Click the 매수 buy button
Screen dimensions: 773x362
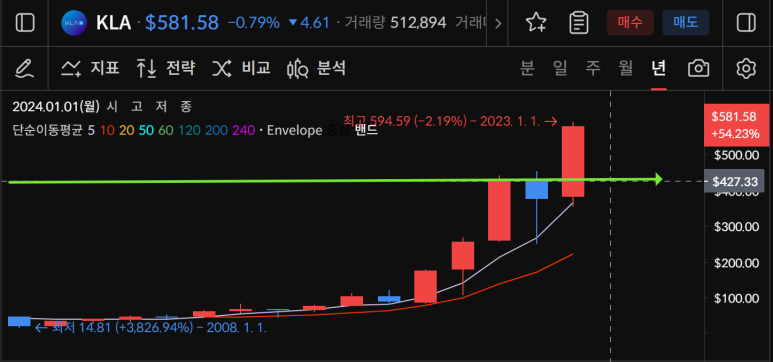tap(630, 23)
